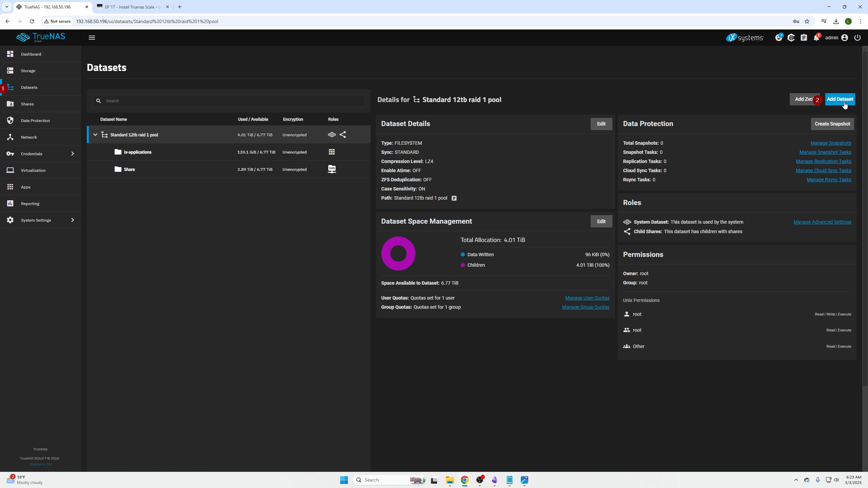This screenshot has height=488, width=868.
Task: Open the Chrome downloads icon
Action: (x=836, y=21)
